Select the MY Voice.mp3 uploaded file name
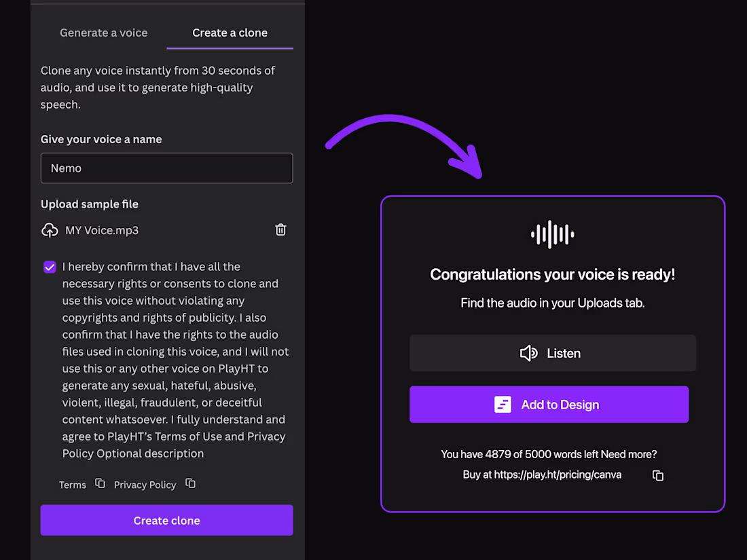This screenshot has width=747, height=560. 102,231
